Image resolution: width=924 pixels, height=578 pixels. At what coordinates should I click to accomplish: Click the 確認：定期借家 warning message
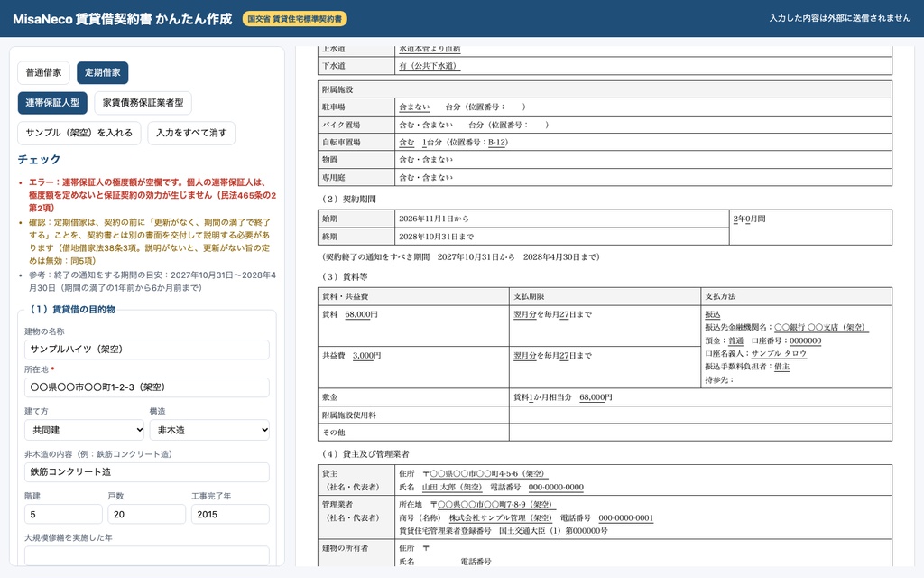(150, 241)
